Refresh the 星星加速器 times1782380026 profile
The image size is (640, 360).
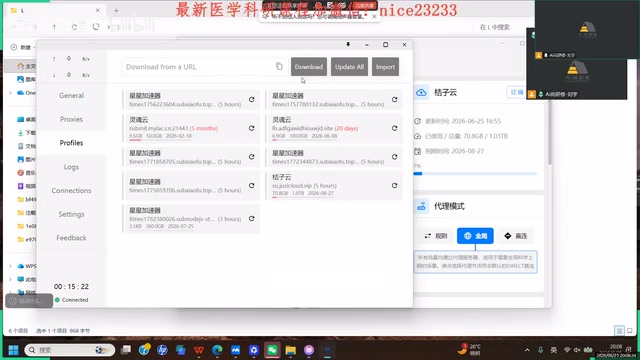click(x=251, y=219)
